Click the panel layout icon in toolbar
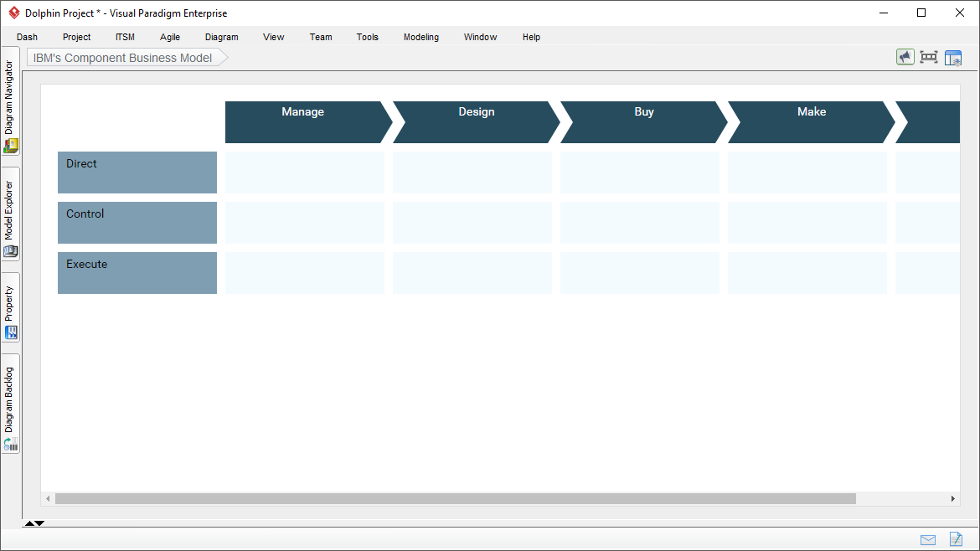This screenshot has height=551, width=980. [953, 58]
